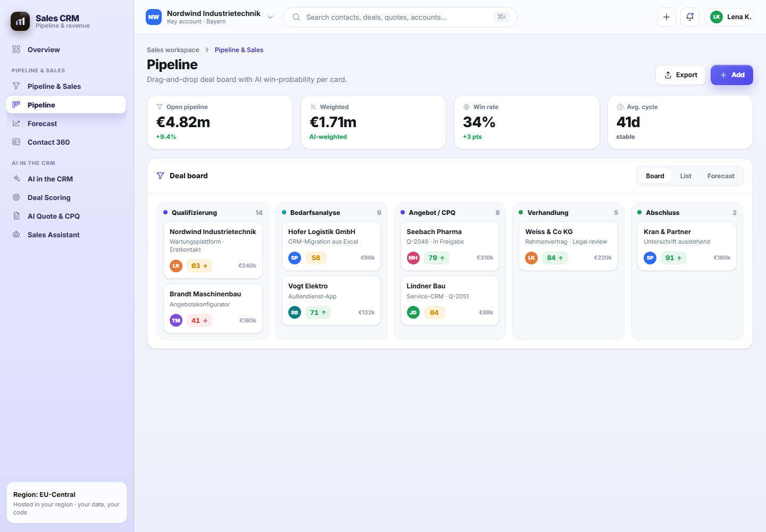Click the Forecast chart icon

(16, 123)
